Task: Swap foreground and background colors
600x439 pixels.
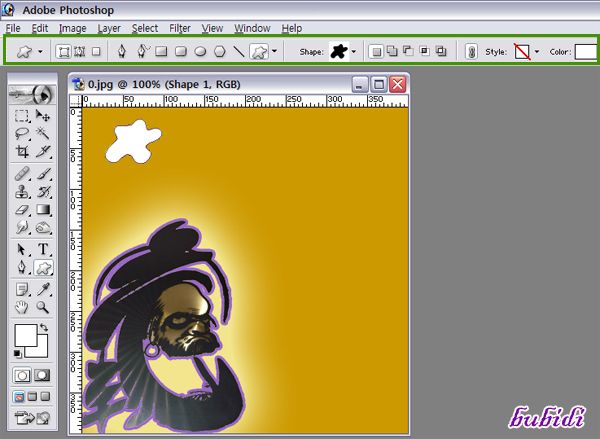Action: click(x=44, y=328)
